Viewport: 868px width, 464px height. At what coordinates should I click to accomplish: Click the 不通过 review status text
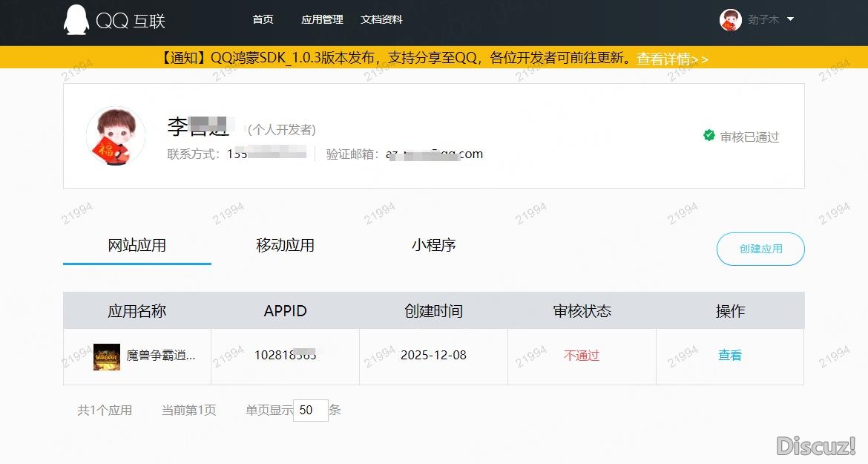(582, 356)
